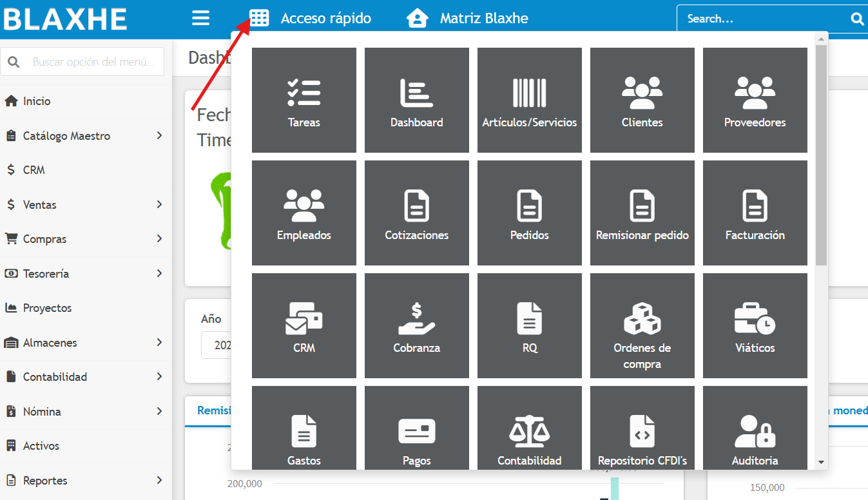The image size is (868, 500).
Task: Expand the Almacenes sidebar menu
Action: 86,343
